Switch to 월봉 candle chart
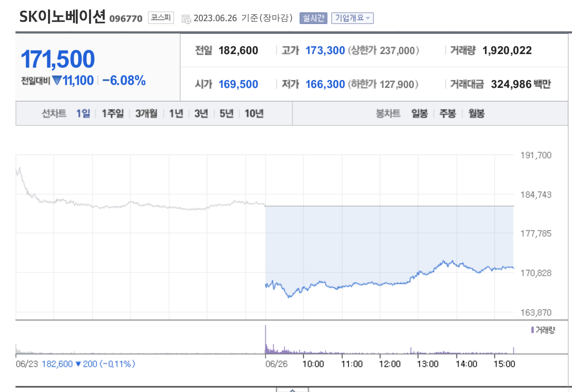 [476, 113]
